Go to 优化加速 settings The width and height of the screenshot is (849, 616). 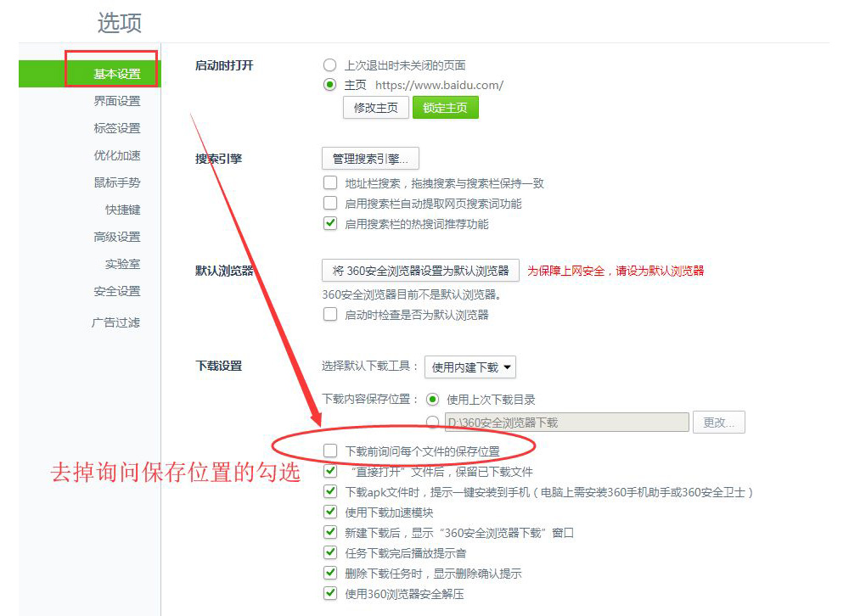point(117,155)
